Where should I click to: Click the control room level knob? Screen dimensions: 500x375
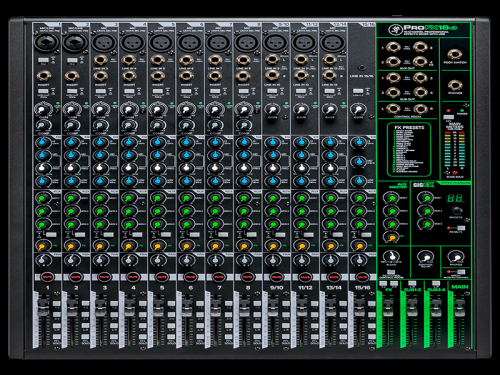426,257
